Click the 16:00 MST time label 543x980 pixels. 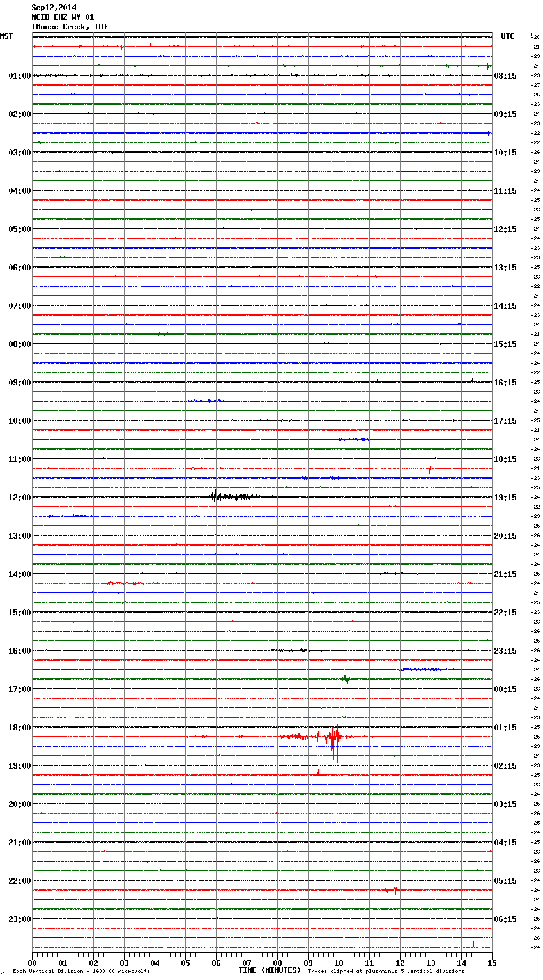point(20,651)
